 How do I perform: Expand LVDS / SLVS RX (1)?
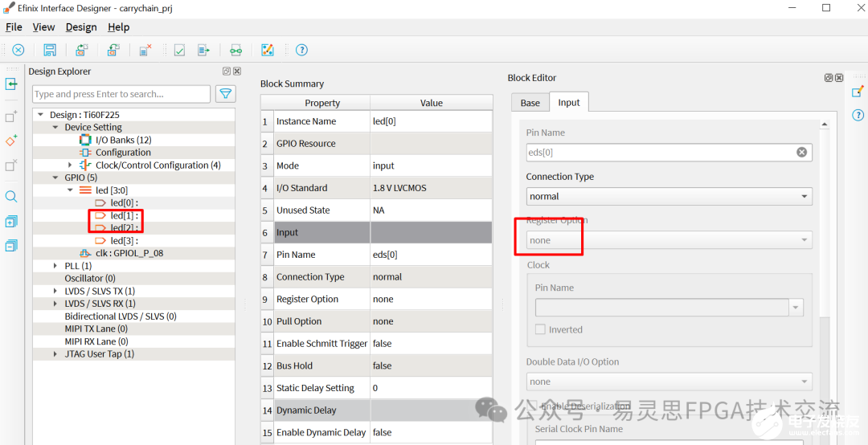coord(55,304)
